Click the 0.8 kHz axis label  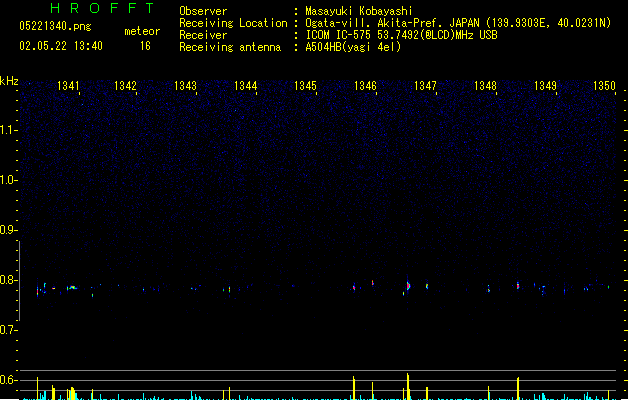click(8, 280)
